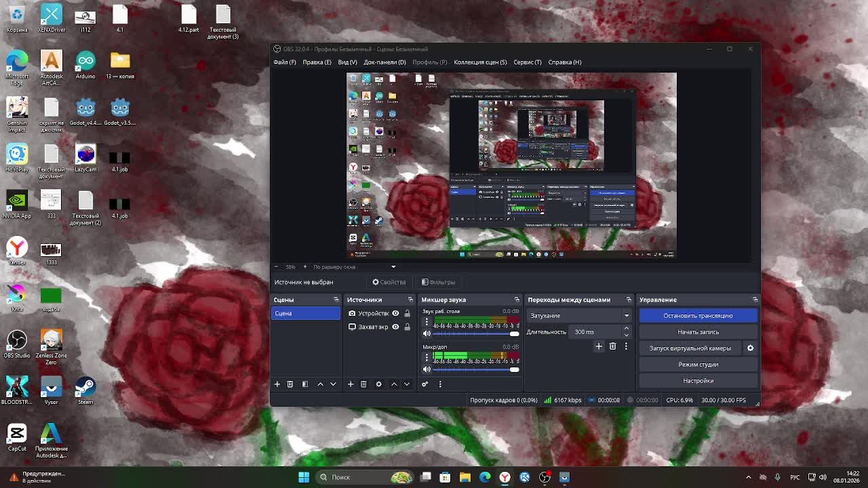
Task: Add a new source in Источники panel
Action: click(351, 384)
